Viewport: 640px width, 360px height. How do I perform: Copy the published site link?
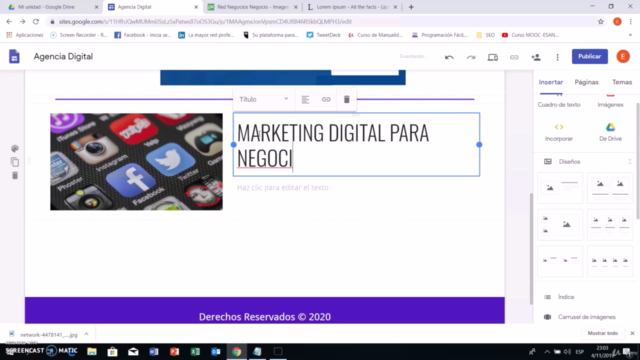tap(514, 57)
